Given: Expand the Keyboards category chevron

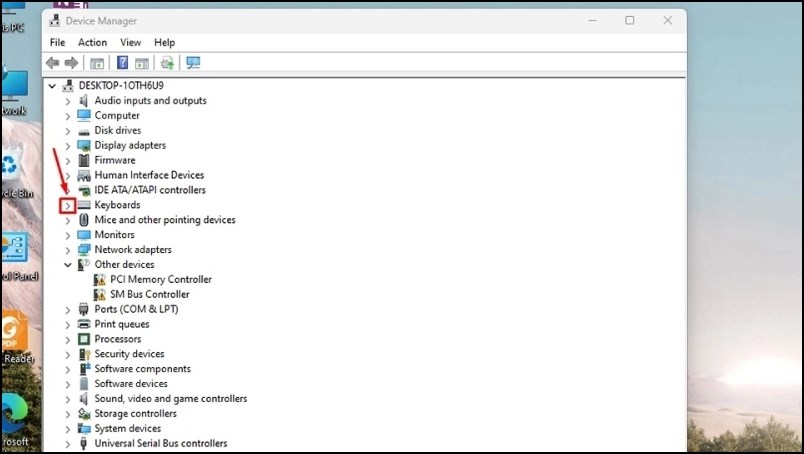Looking at the screenshot, I should pyautogui.click(x=67, y=206).
